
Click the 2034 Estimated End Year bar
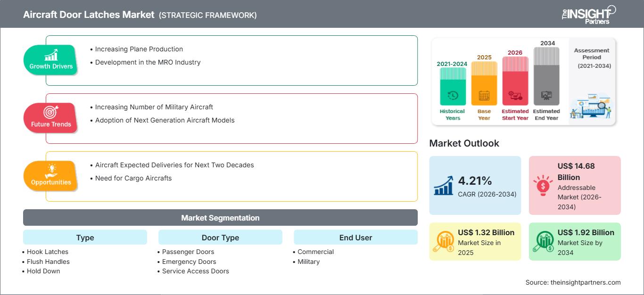pyautogui.click(x=546, y=75)
